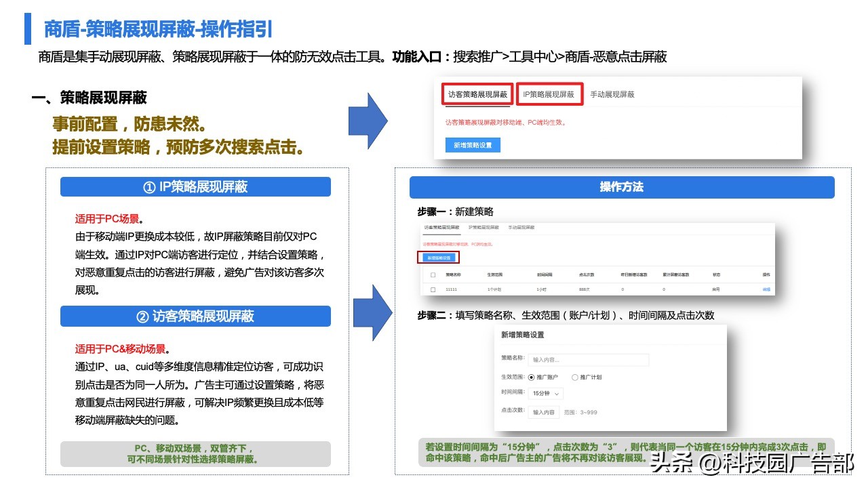Open the IP策略展现屏蔽 tab
The width and height of the screenshot is (868, 488).
click(549, 94)
